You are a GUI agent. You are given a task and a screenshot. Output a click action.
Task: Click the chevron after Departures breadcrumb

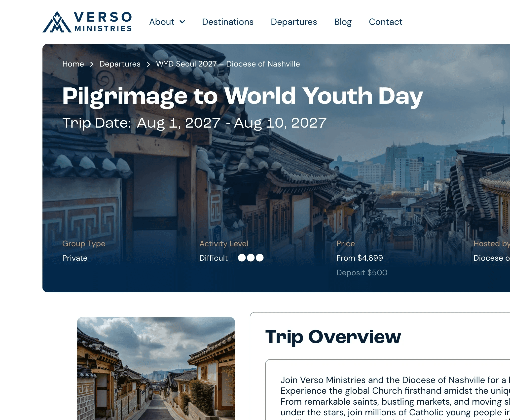coord(148,64)
